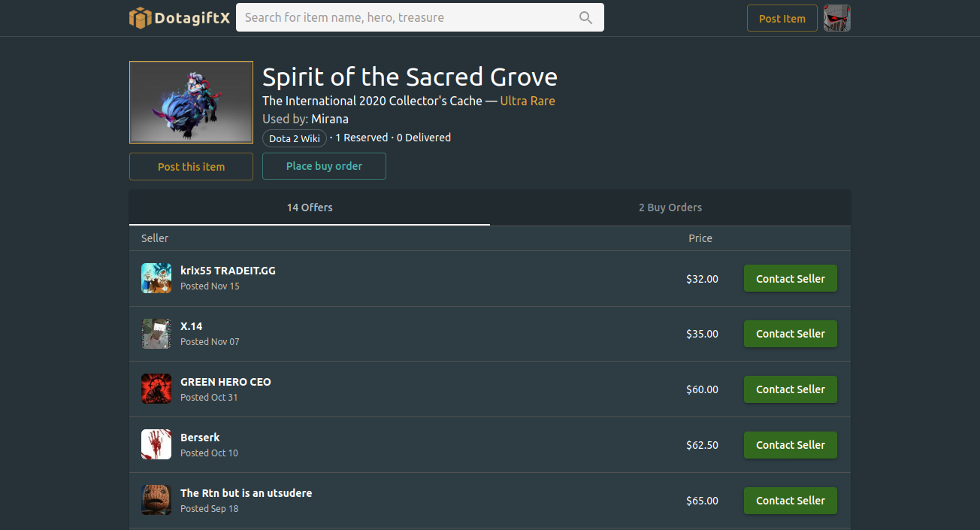
Task: Click the Post Item button in header
Action: tap(782, 19)
